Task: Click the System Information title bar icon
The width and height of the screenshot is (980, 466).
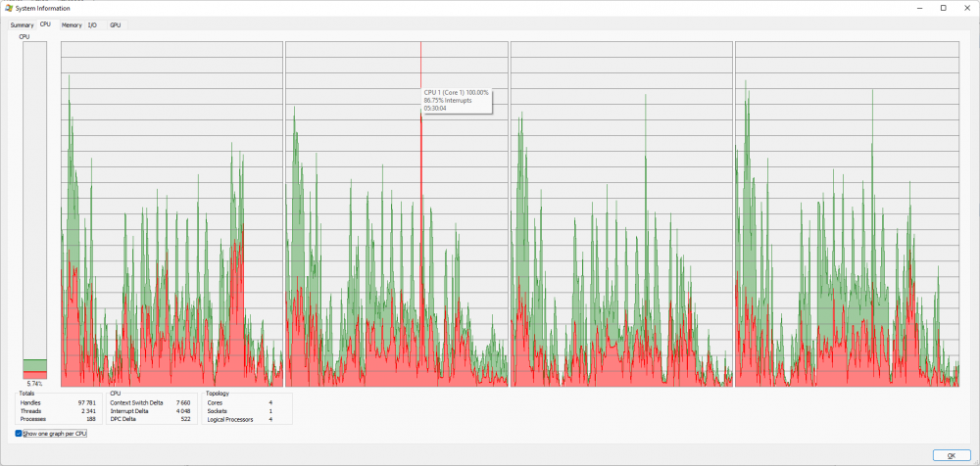Action: tap(9, 8)
